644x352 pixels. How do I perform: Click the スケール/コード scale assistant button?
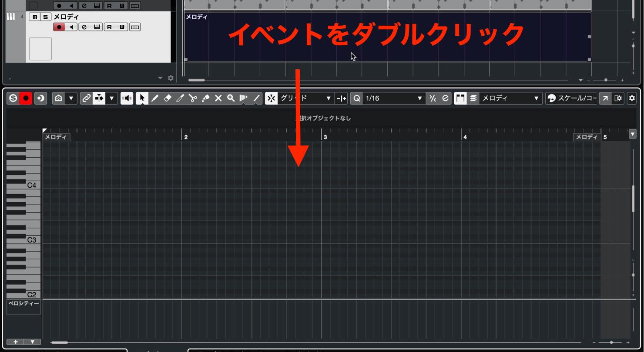pos(571,98)
